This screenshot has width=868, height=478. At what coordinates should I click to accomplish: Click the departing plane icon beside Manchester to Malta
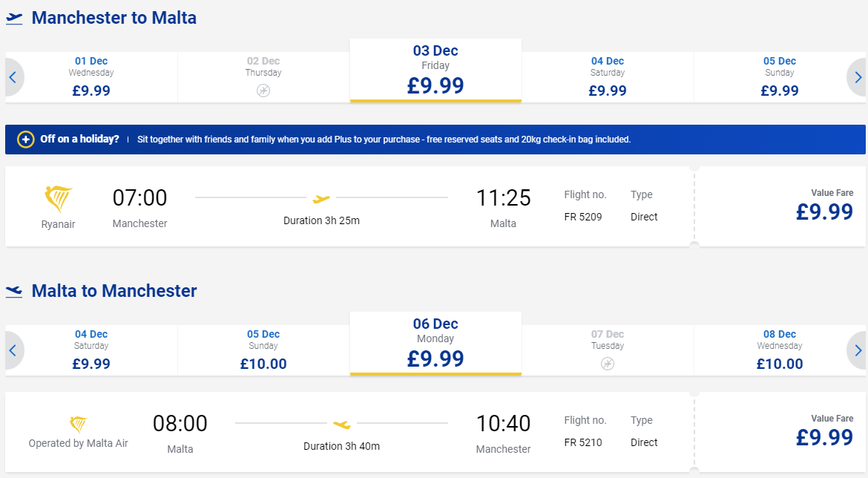[x=14, y=19]
